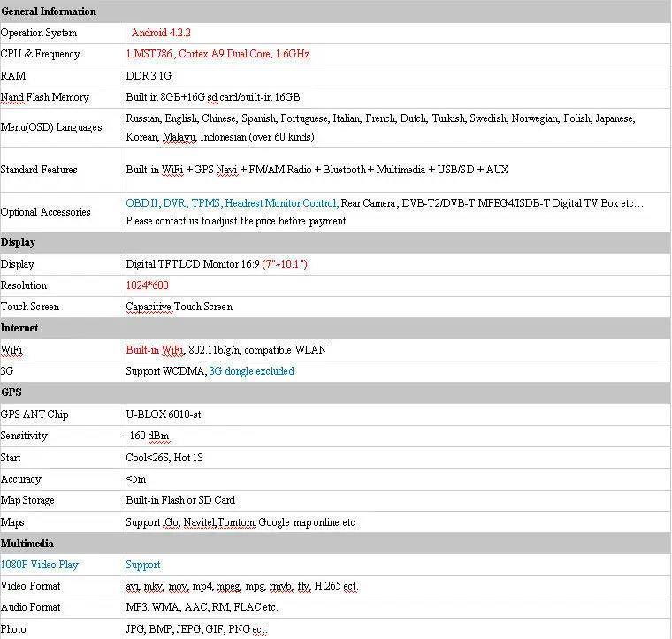Click 'Digital TFT LCD Monitor 16:9' value
672x639 pixels.
pos(217,264)
